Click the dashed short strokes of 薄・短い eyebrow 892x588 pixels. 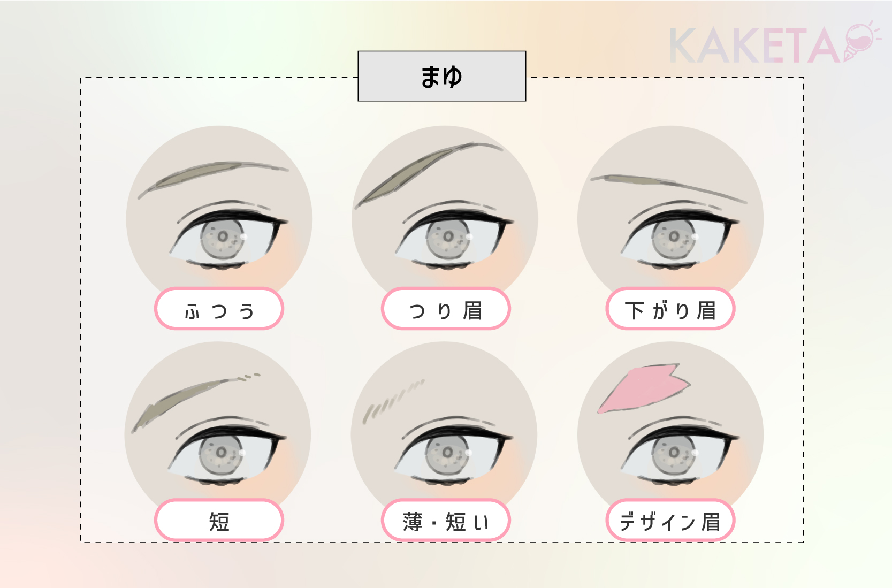point(393,401)
